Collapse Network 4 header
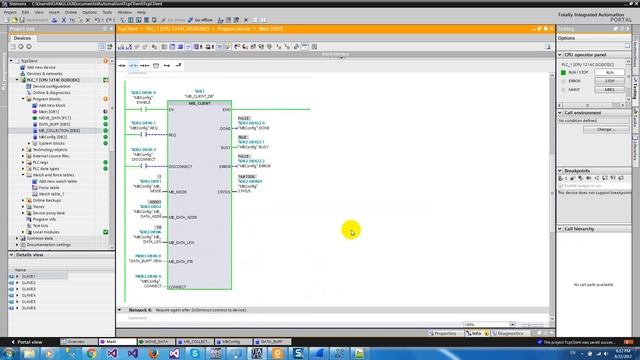 [120, 310]
